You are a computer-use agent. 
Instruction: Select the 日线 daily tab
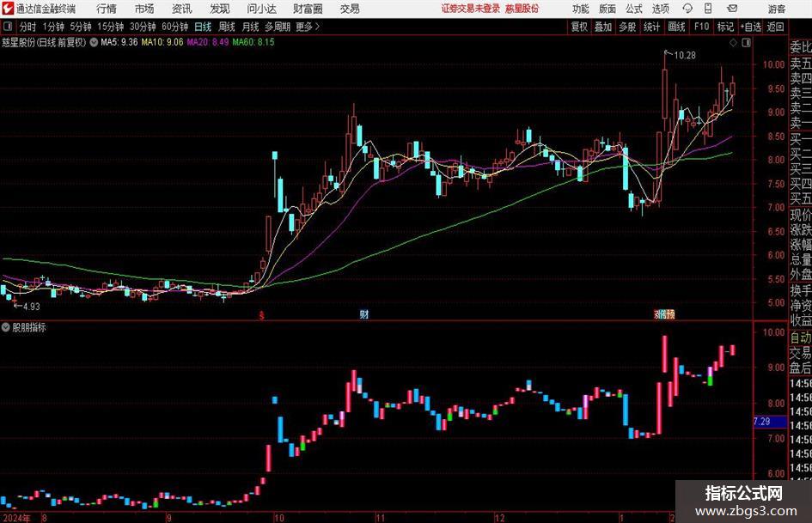click(203, 27)
